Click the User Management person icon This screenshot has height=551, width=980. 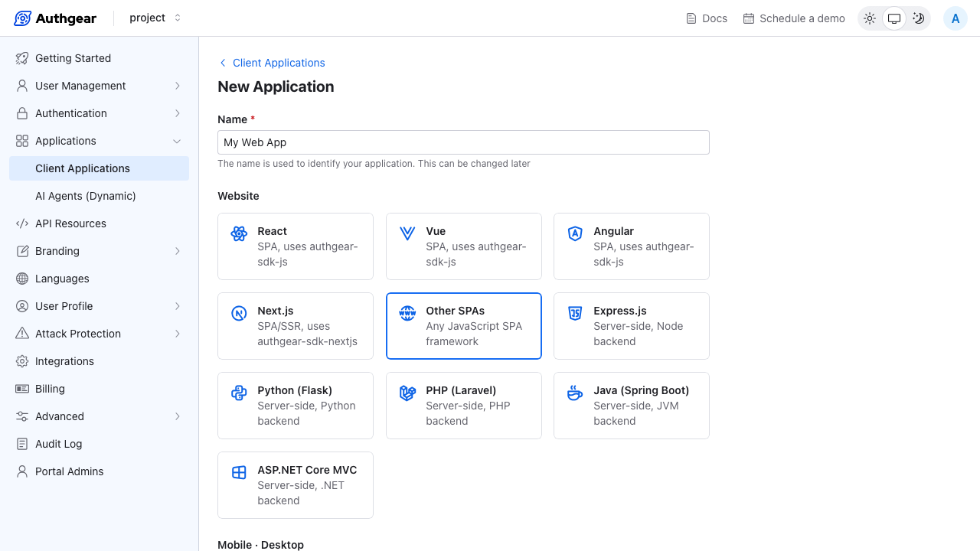click(x=22, y=86)
